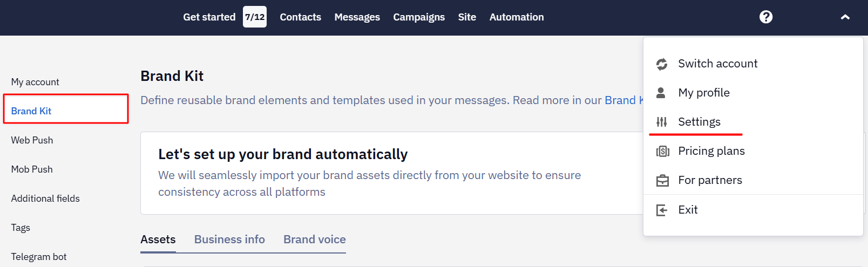Collapse the account menu chevron
The image size is (868, 267).
[845, 17]
